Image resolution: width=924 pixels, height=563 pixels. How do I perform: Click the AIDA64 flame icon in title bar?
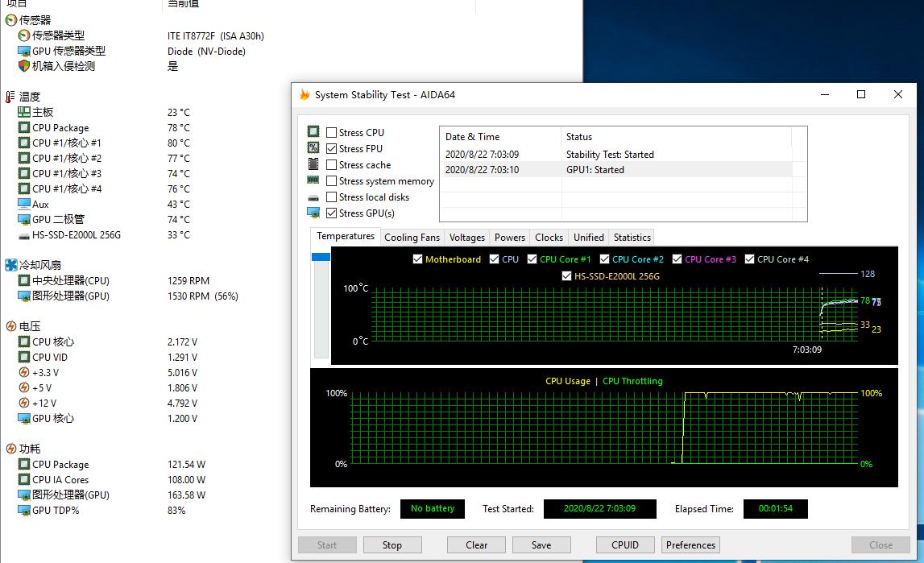click(x=305, y=94)
